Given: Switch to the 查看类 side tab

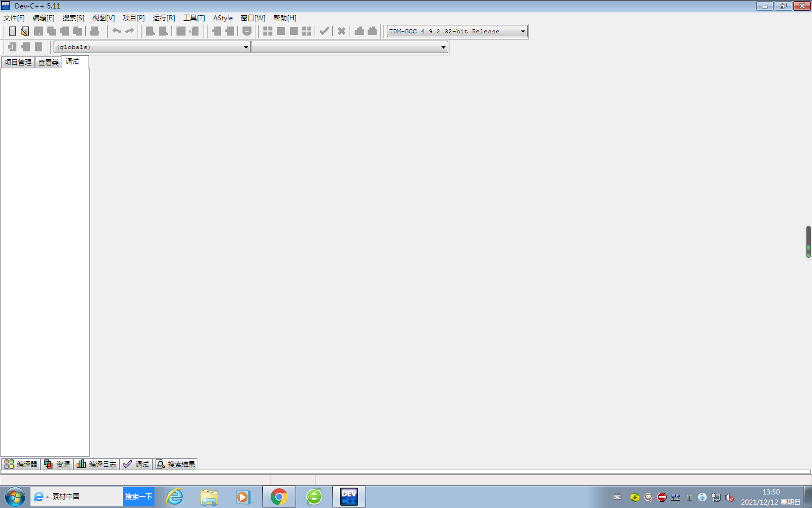Looking at the screenshot, I should pos(48,62).
